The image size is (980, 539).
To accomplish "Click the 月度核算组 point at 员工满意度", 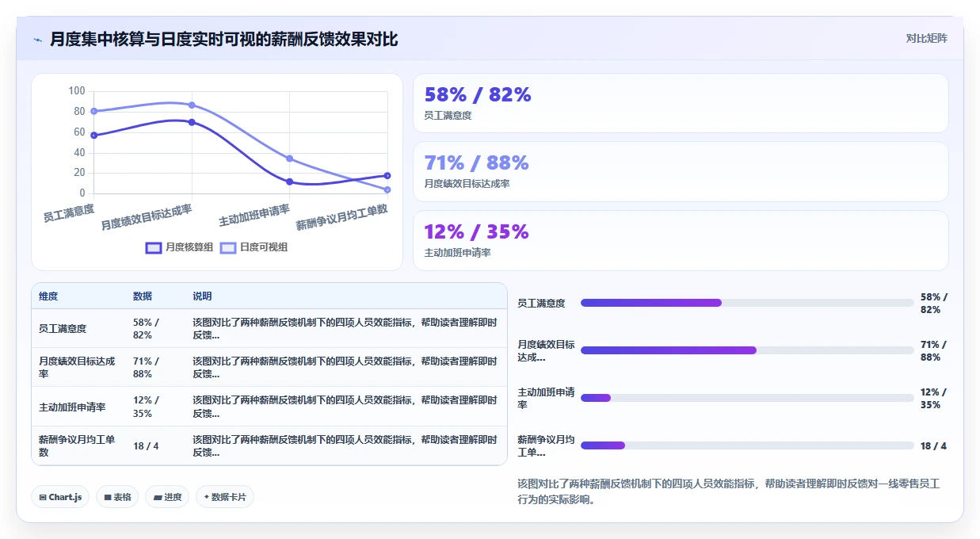I will click(x=93, y=136).
